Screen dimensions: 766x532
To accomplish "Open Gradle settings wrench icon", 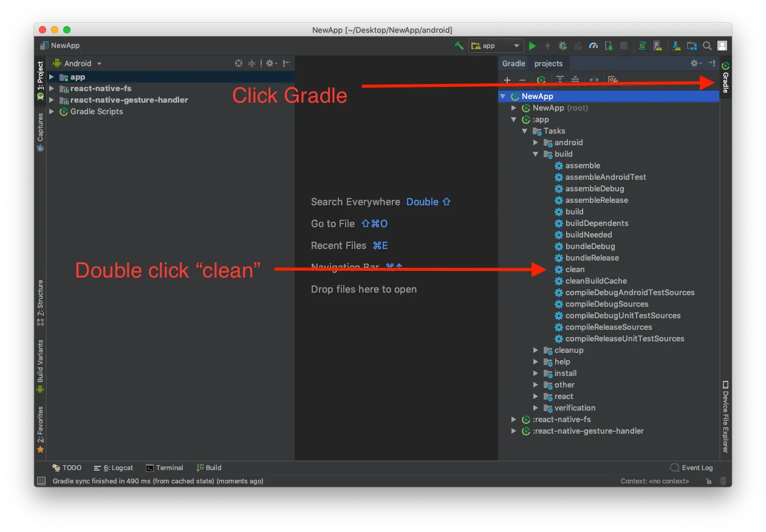I will tap(613, 80).
